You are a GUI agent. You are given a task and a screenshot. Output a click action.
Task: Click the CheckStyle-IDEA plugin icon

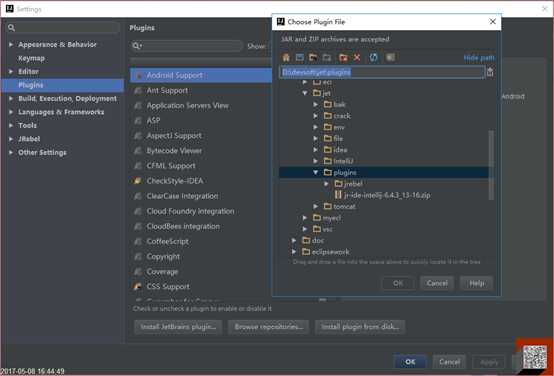[138, 181]
